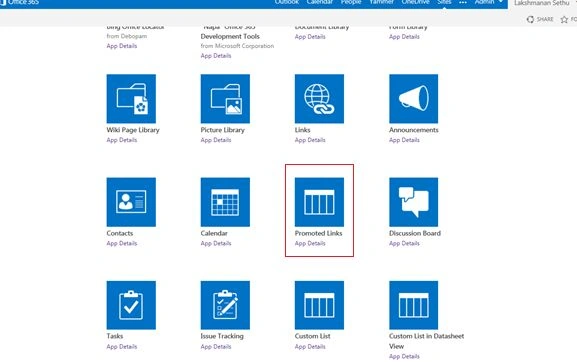Pick the Discussion Board app icon

[x=414, y=202]
